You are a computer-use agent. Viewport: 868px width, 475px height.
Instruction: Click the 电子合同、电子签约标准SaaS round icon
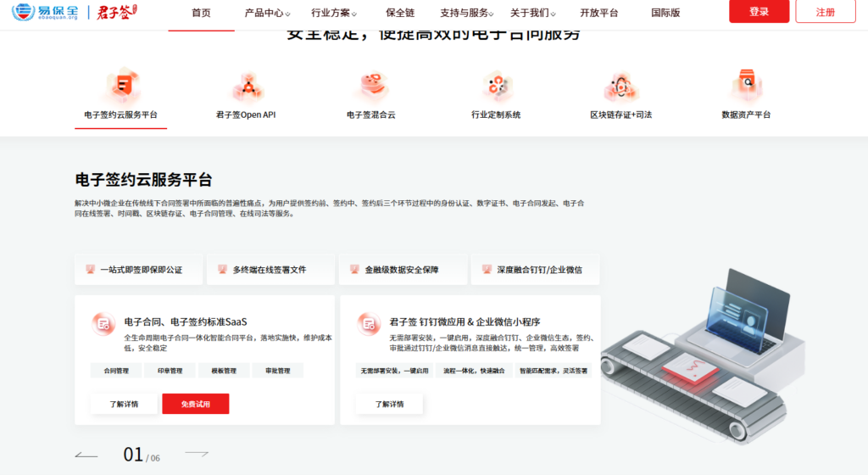coord(103,324)
